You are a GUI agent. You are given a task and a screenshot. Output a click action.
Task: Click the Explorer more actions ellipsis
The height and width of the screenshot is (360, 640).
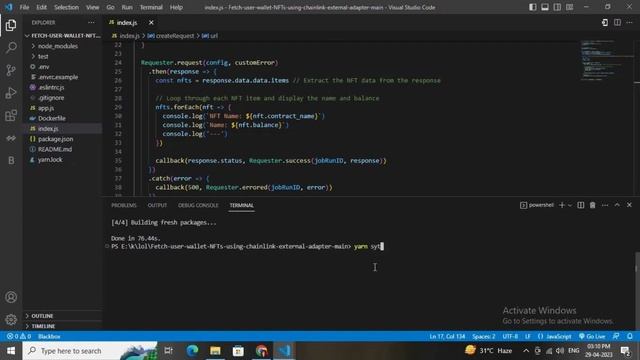pos(91,22)
